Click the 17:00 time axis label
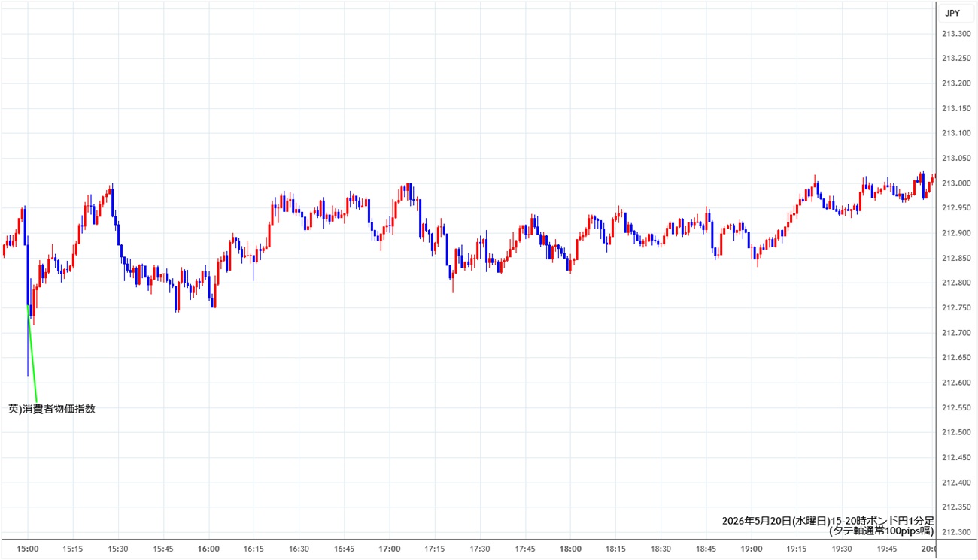The image size is (978, 560). [390, 549]
